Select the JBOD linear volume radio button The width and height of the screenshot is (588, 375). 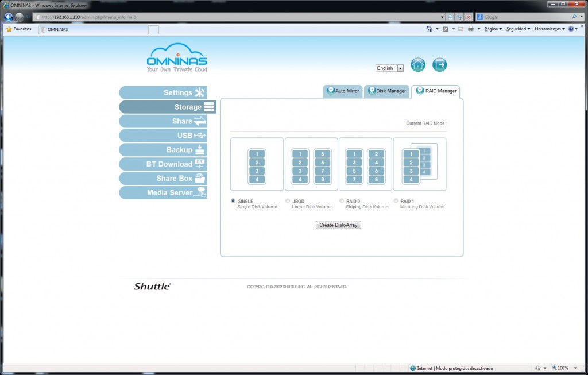[x=288, y=201]
